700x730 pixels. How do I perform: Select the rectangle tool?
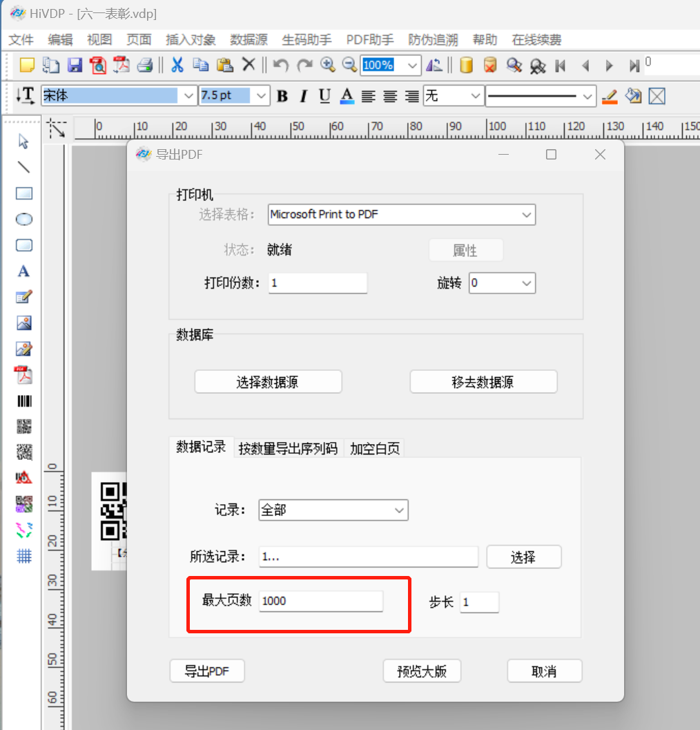[x=24, y=193]
